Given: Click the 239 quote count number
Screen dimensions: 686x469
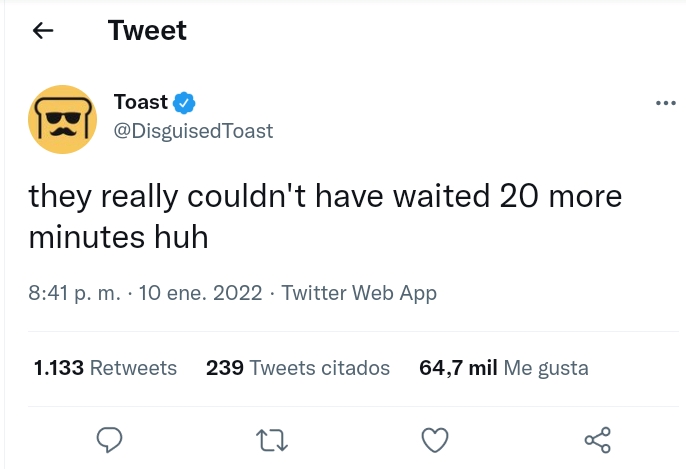Looking at the screenshot, I should (225, 368).
